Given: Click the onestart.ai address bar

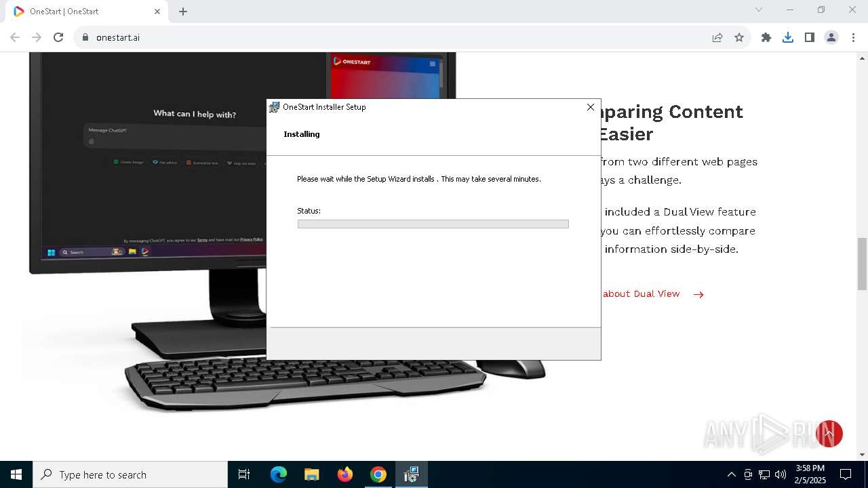Looking at the screenshot, I should point(393,37).
